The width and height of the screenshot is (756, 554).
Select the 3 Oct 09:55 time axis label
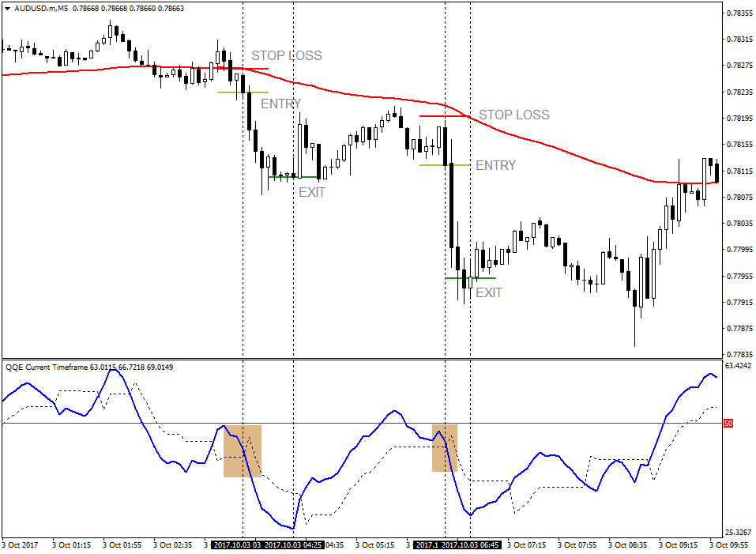coord(728,544)
